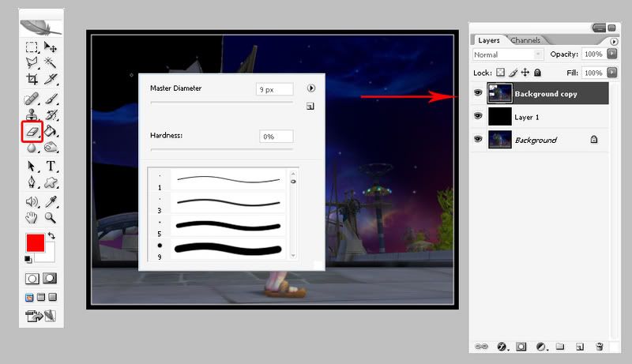Image resolution: width=632 pixels, height=364 pixels.
Task: Toggle lock all
Action: (537, 73)
